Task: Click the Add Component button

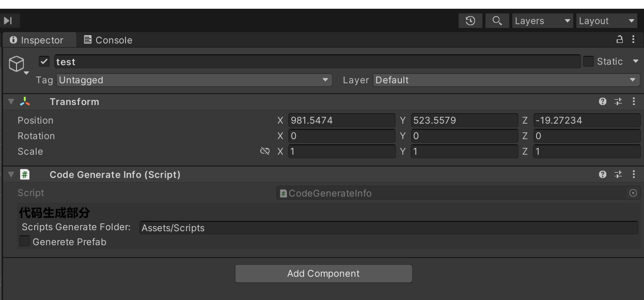Action: point(323,274)
